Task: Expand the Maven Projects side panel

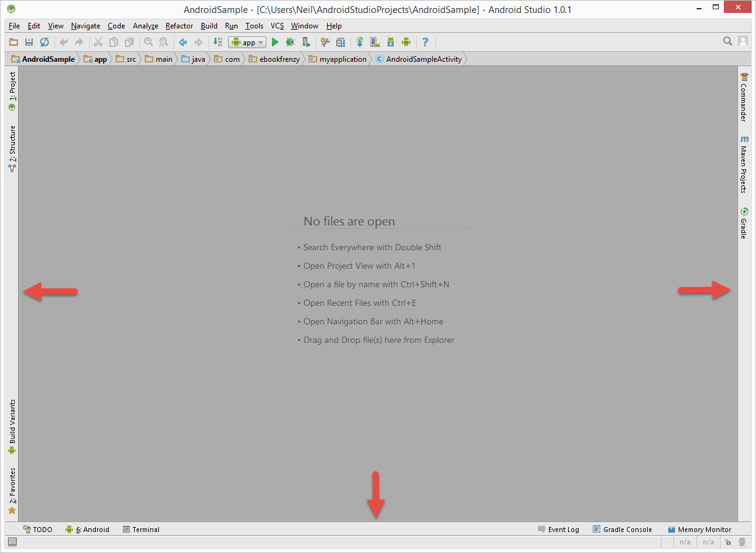Action: [x=744, y=164]
